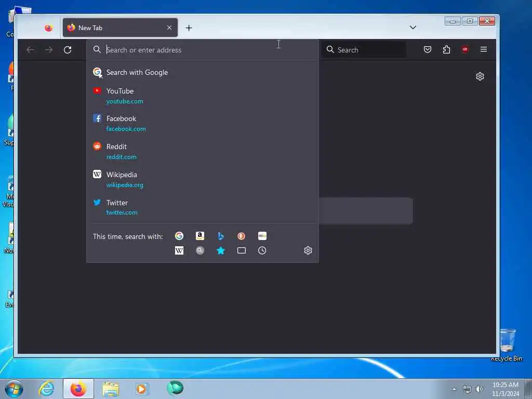
Task: Search this time with Wikipedia icon
Action: 179,250
